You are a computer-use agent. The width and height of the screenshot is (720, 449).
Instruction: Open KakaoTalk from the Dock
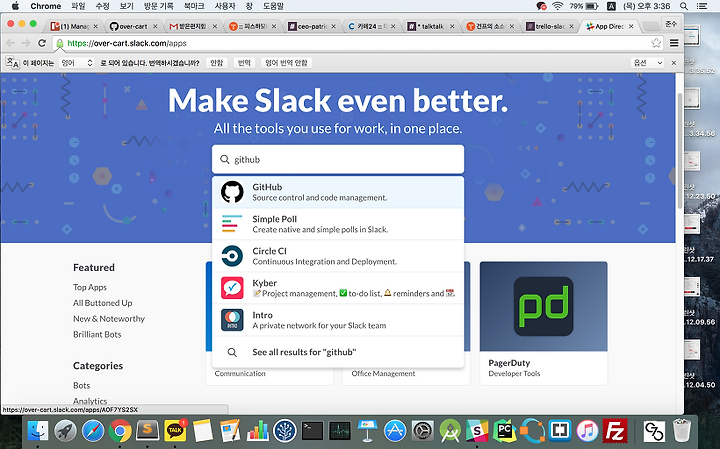pos(175,430)
